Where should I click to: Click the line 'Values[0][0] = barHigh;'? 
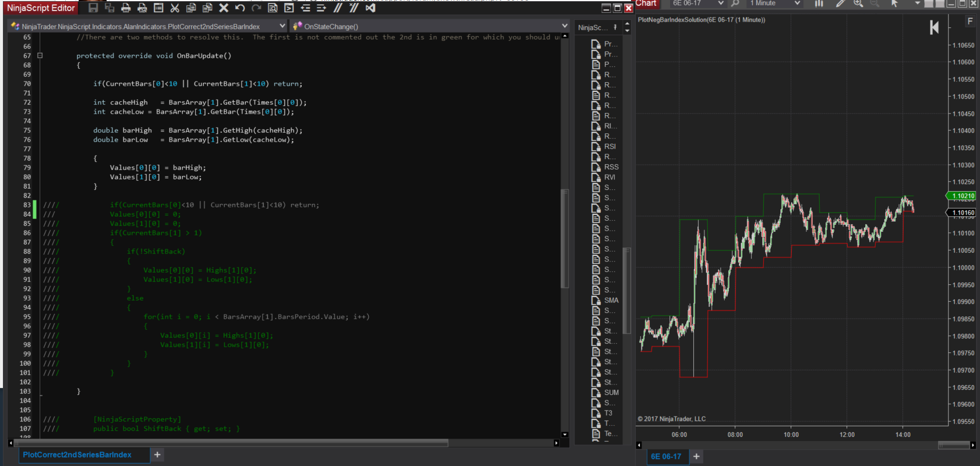coord(158,168)
